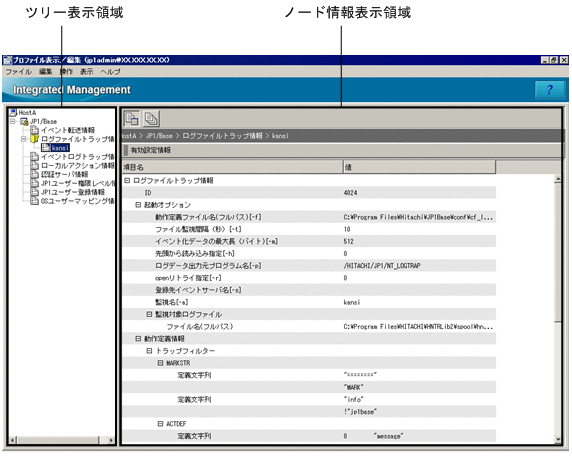Click the table vertical scrollbar up arrow
Viewport: 572px width, 456px height.
(557, 179)
